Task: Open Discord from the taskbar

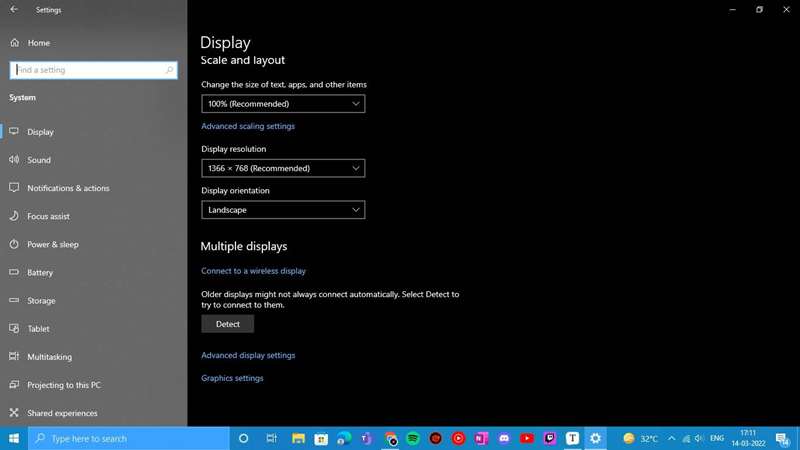Action: coord(504,438)
